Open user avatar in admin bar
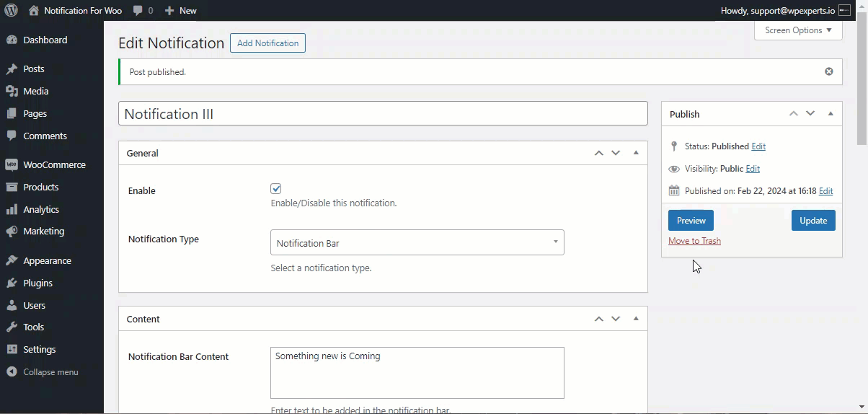868x414 pixels. click(844, 10)
